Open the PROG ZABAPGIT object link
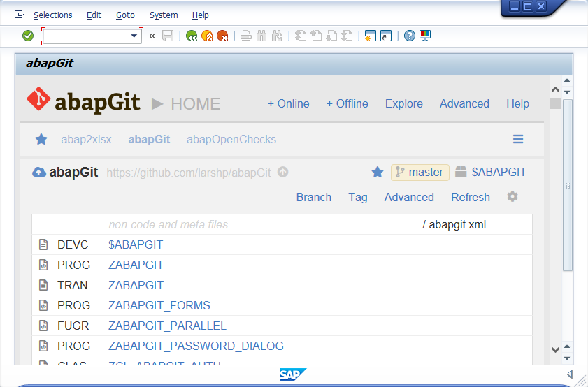This screenshot has width=588, height=387. coord(136,265)
